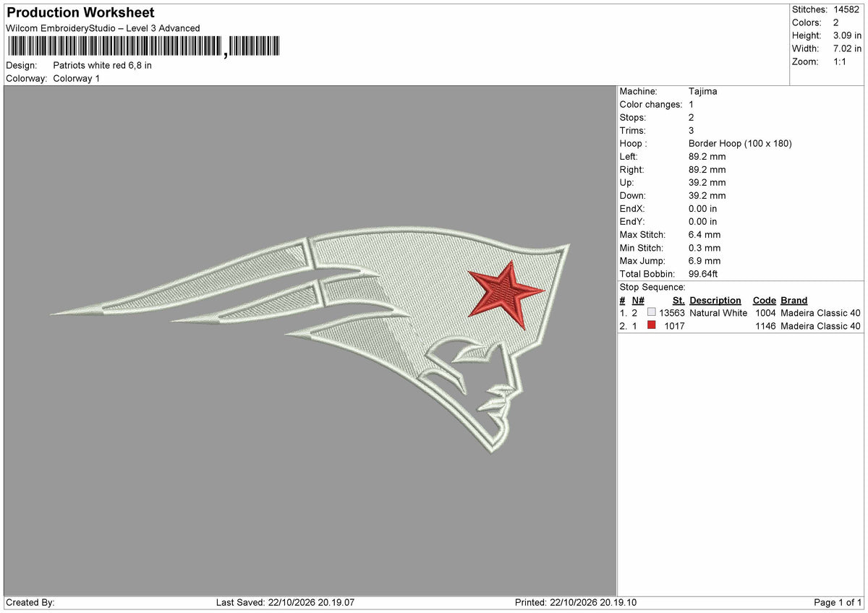Click the Height value "3.09 in"
868x613 pixels.
click(x=846, y=35)
